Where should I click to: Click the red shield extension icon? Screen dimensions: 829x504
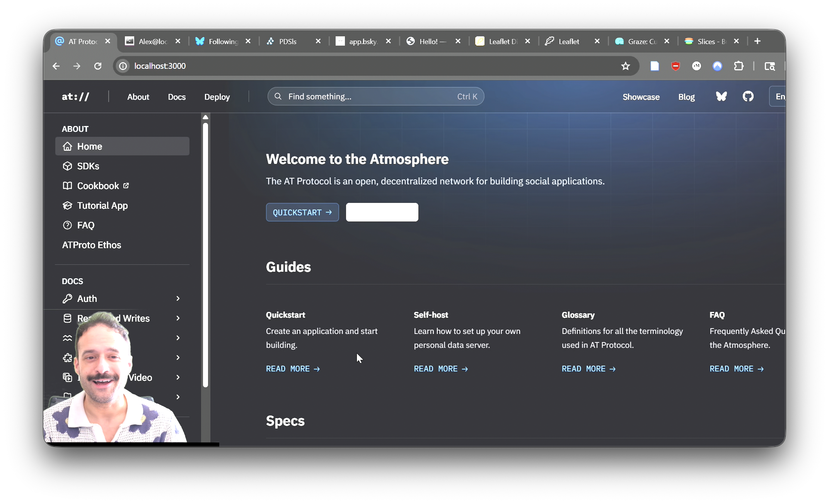click(x=675, y=66)
